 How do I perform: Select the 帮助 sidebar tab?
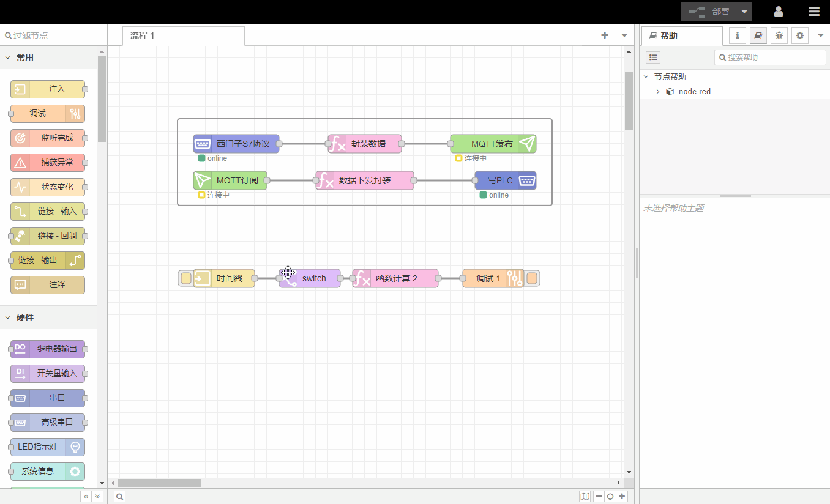click(x=681, y=36)
